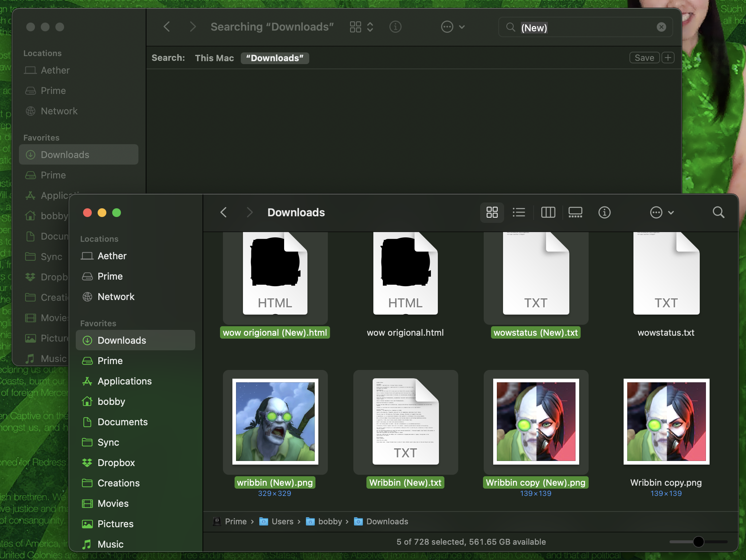This screenshot has height=560, width=746.
Task: Open Applications in front window sidebar
Action: coord(124,381)
